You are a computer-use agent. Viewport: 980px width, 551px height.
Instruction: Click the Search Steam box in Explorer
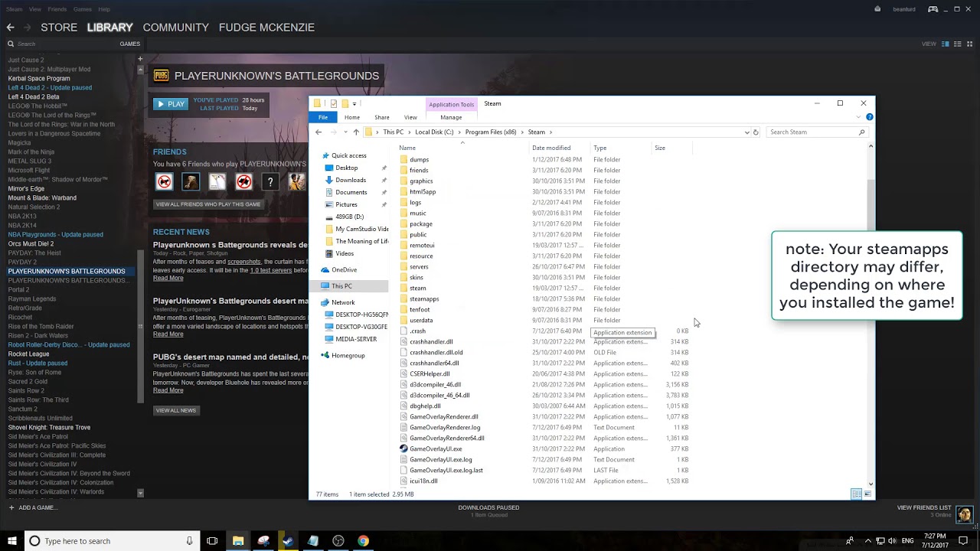coord(818,132)
